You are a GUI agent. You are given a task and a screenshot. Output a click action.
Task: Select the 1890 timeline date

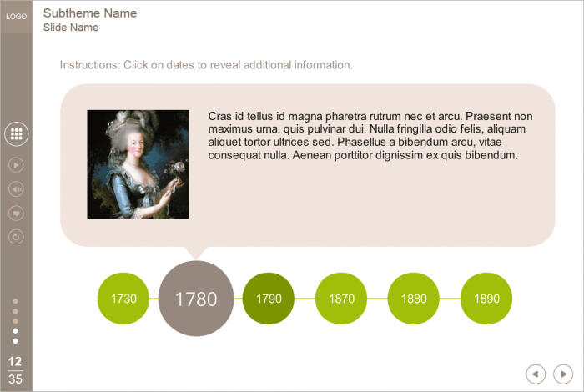click(x=486, y=298)
